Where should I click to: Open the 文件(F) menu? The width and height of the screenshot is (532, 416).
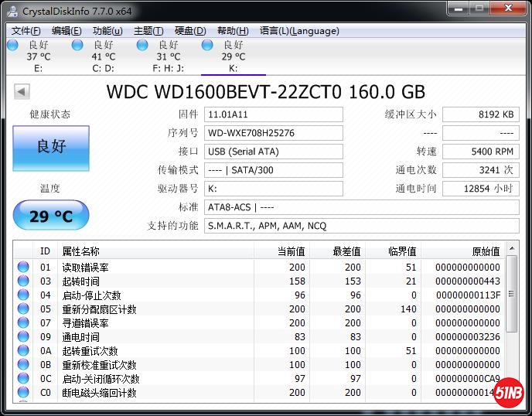(26, 31)
